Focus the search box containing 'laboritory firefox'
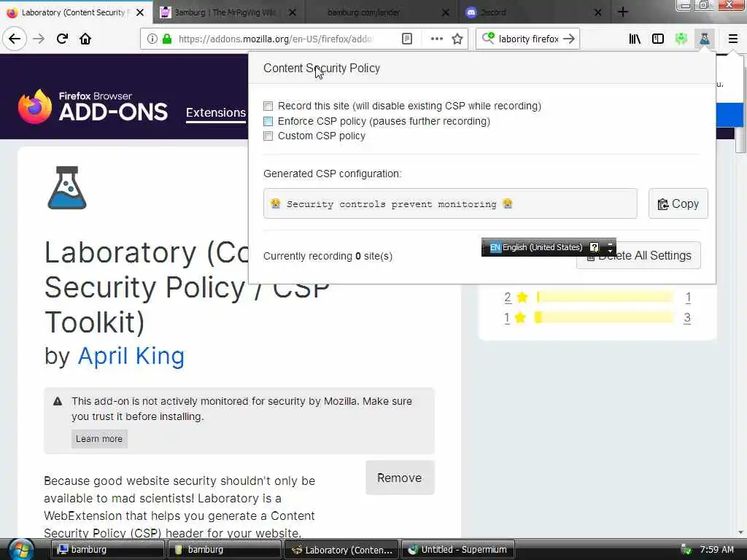The image size is (747, 560). pos(528,39)
